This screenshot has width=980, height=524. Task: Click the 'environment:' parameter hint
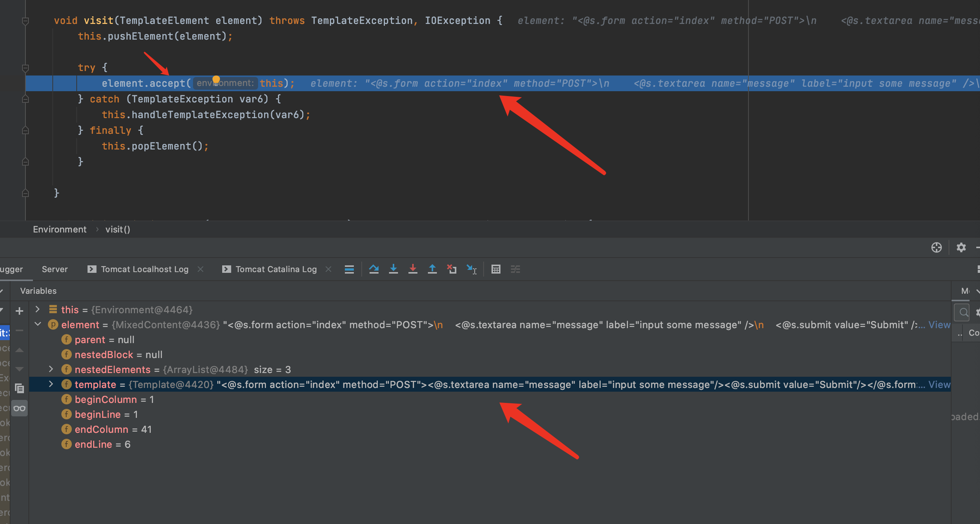[x=225, y=83]
